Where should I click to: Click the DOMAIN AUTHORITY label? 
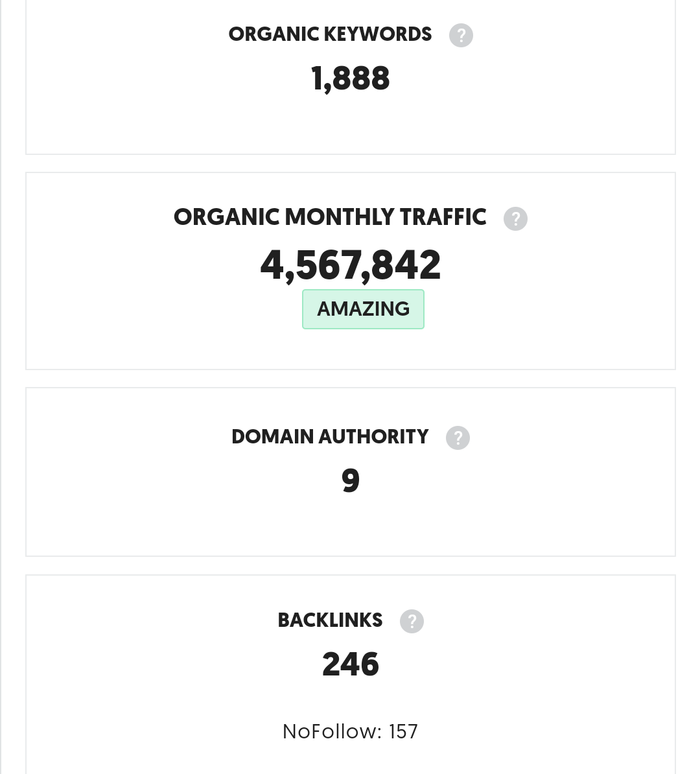click(x=330, y=437)
